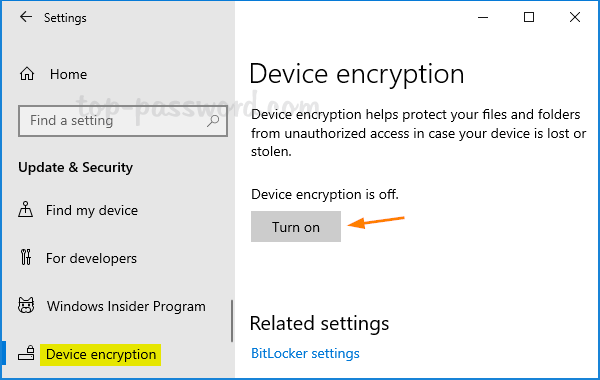Click the For developers tools icon
600x380 pixels.
[x=26, y=258]
